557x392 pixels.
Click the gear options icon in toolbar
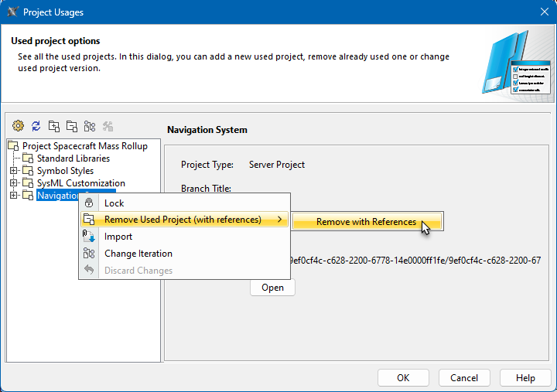pyautogui.click(x=18, y=126)
